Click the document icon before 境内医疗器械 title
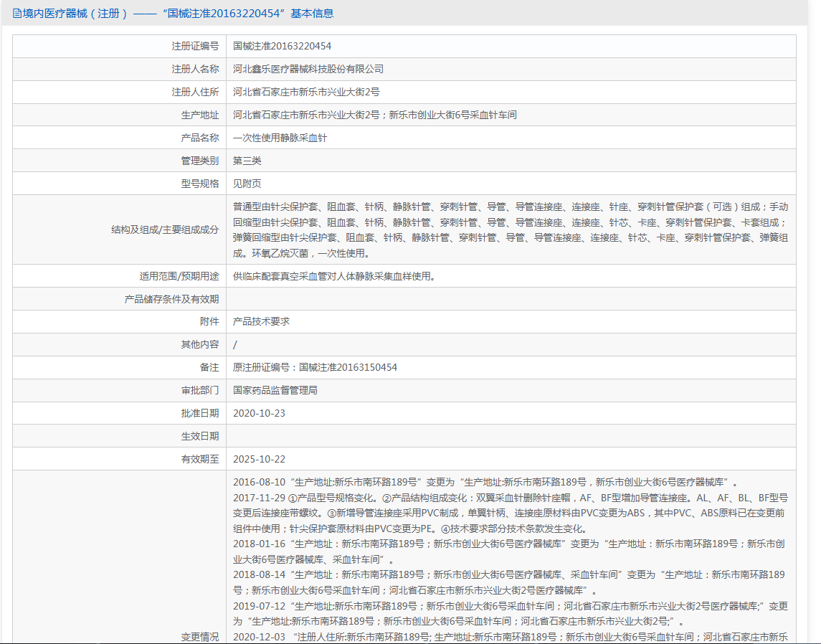Viewport: 821px width, 644px height. click(16, 14)
